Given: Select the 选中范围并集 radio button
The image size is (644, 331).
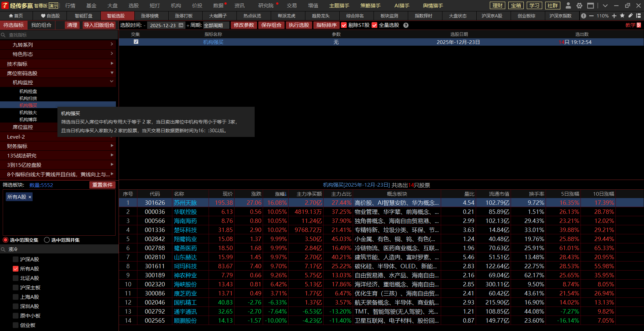Looking at the screenshot, I should [x=47, y=240].
